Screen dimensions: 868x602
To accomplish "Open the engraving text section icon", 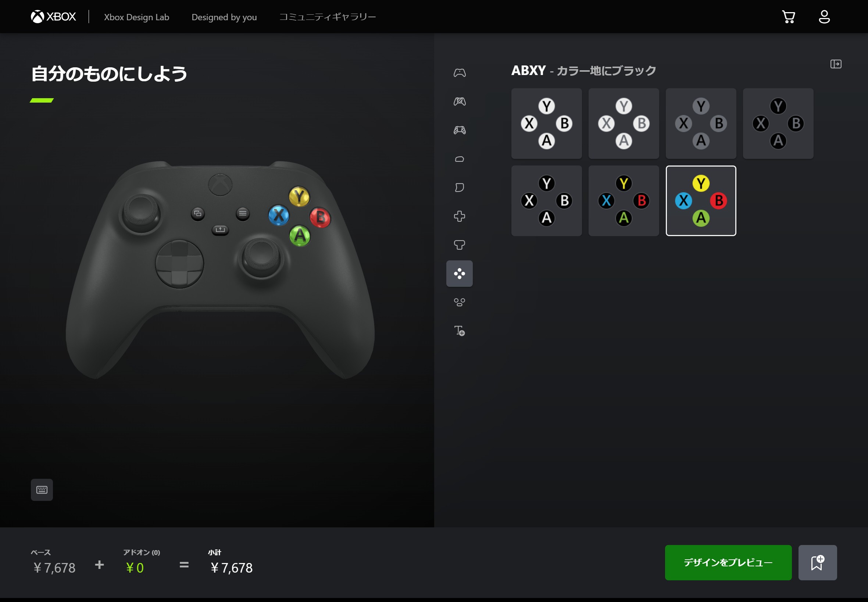I will [x=459, y=331].
